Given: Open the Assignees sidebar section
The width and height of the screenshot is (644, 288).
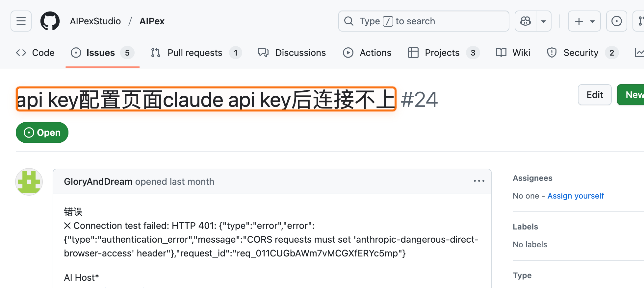Looking at the screenshot, I should 532,178.
